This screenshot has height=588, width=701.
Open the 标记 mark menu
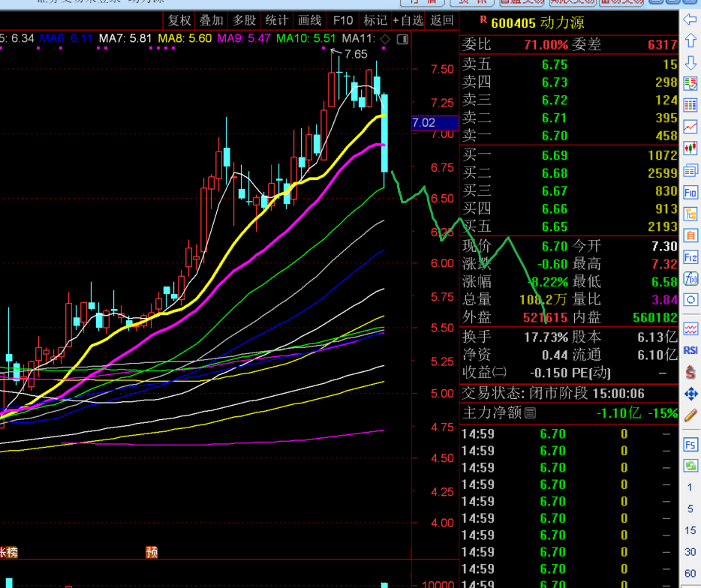click(x=375, y=20)
